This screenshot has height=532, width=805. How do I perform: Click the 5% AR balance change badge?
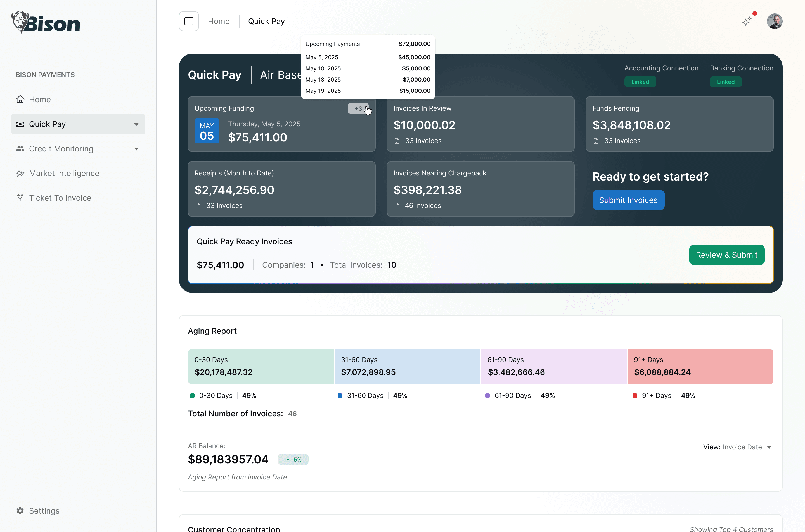click(x=293, y=459)
